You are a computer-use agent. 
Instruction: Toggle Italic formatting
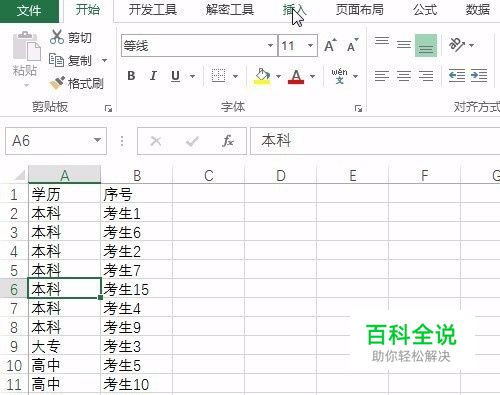tap(153, 76)
